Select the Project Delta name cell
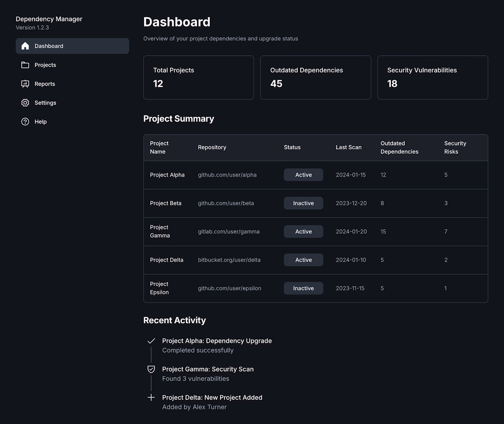Viewport: 504px width, 424px height. tap(166, 260)
